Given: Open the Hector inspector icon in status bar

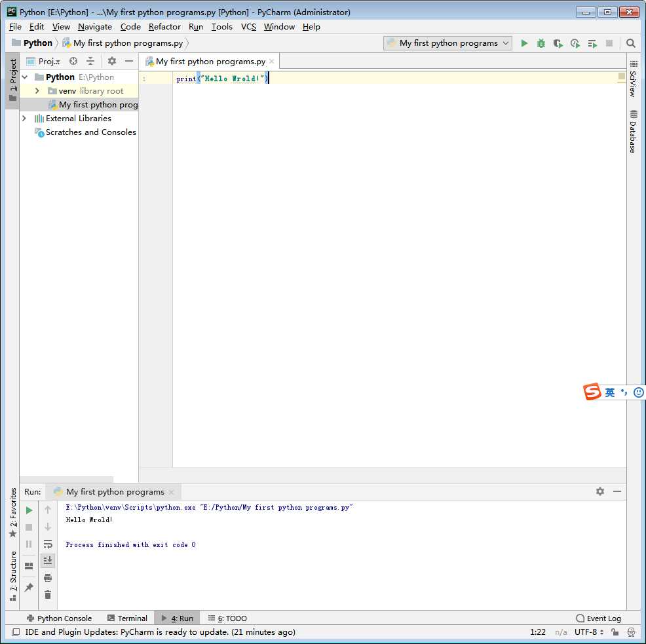Looking at the screenshot, I should 631,632.
